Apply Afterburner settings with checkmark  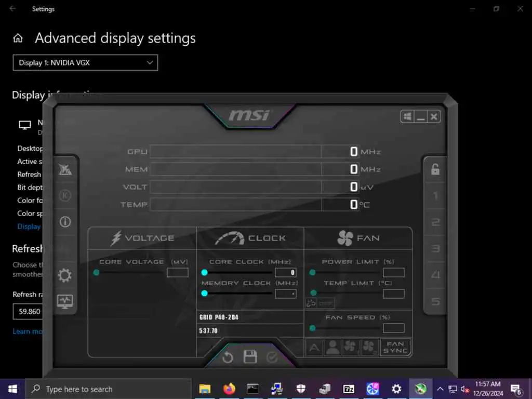click(x=272, y=357)
